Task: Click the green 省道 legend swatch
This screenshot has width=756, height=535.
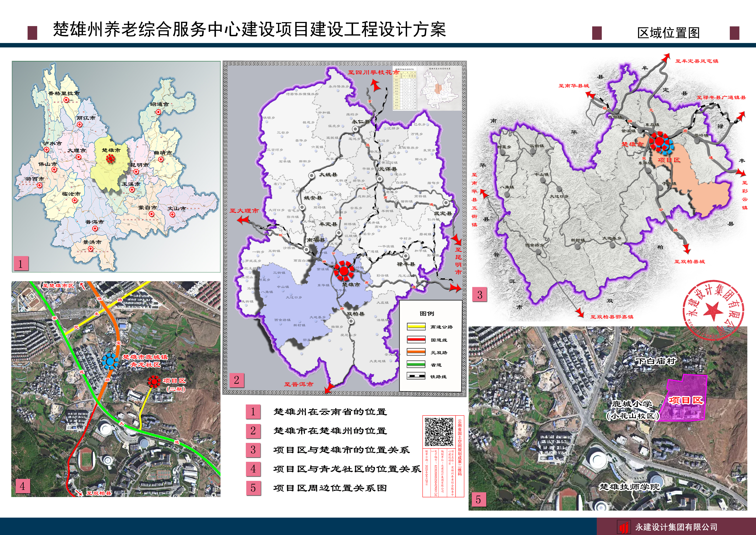Action: (x=416, y=364)
